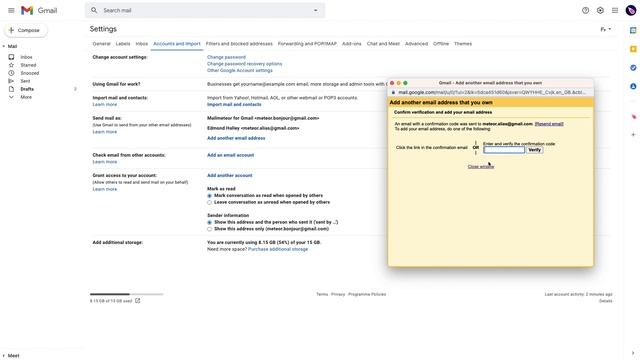This screenshot has width=640, height=360.
Task: Open Keep icon in side panel
Action: click(633, 49)
